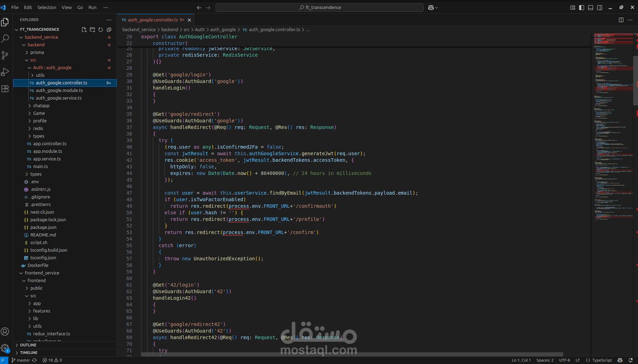
Task: Open Copilot status in status bar
Action: tap(620, 360)
